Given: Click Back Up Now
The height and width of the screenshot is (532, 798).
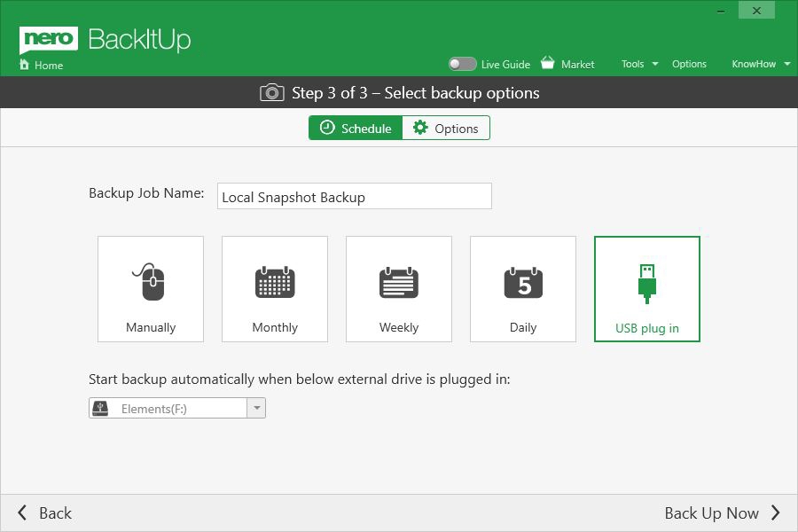Looking at the screenshot, I should pyautogui.click(x=722, y=512).
